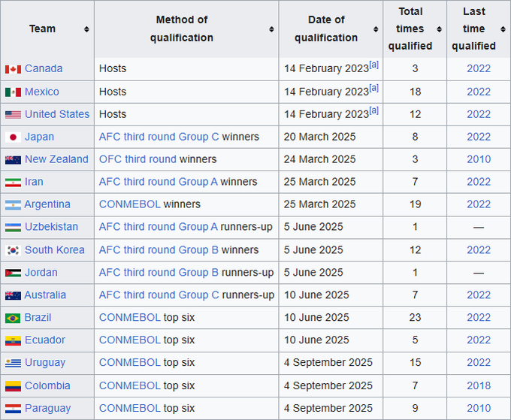Image resolution: width=511 pixels, height=420 pixels.
Task: Open 2010 link in New Zealand row
Action: (479, 159)
